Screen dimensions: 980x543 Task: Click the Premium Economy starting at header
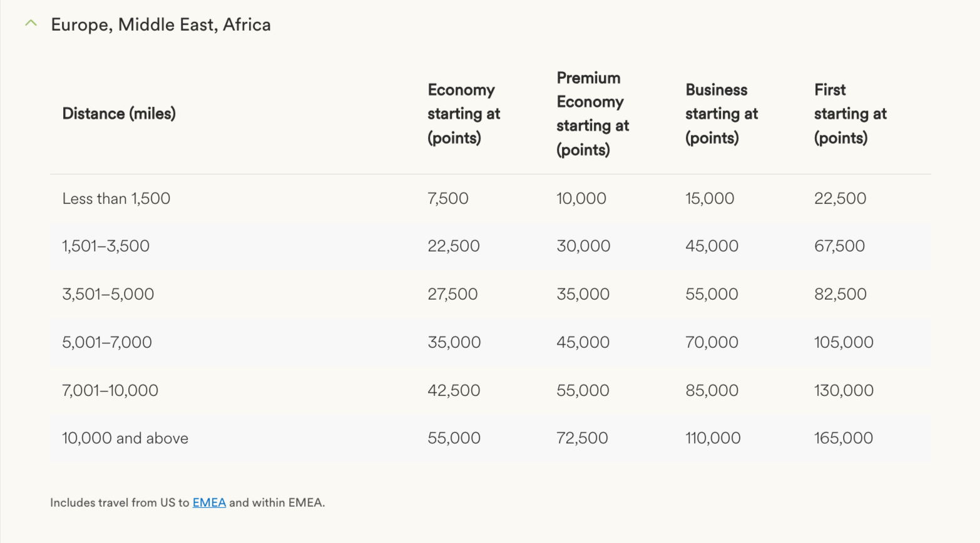point(592,114)
